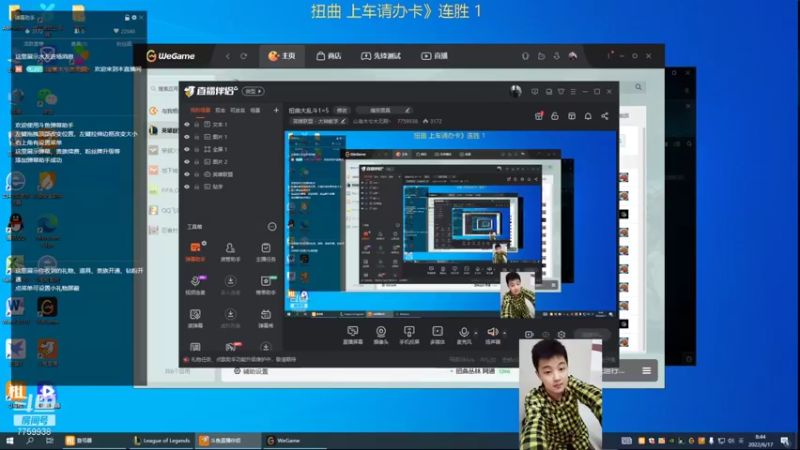The height and width of the screenshot is (450, 800).
Task: Open danmaku helper overlay settings gear
Action: [134, 17]
